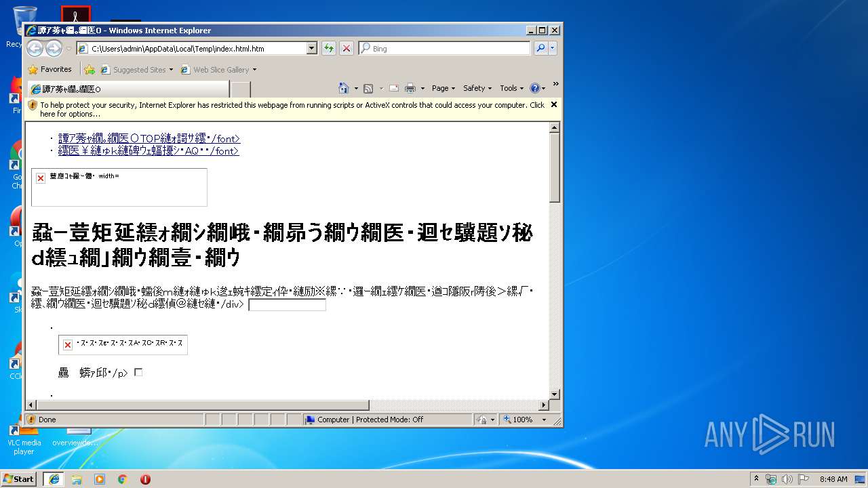Open the first garbled TOP link
The height and width of the screenshot is (488, 868).
coord(149,138)
